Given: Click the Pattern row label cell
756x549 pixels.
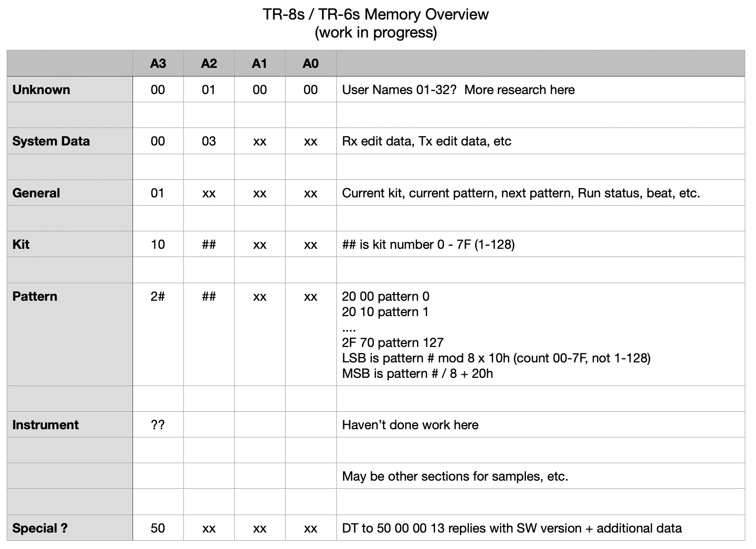Looking at the screenshot, I should 70,334.
